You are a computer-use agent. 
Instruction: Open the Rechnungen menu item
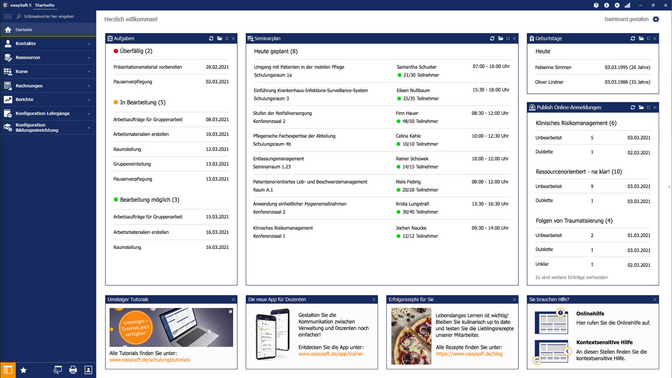click(x=48, y=86)
